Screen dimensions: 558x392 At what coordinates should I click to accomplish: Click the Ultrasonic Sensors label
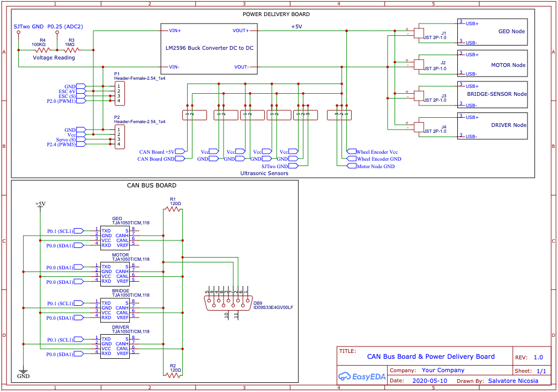coord(264,174)
